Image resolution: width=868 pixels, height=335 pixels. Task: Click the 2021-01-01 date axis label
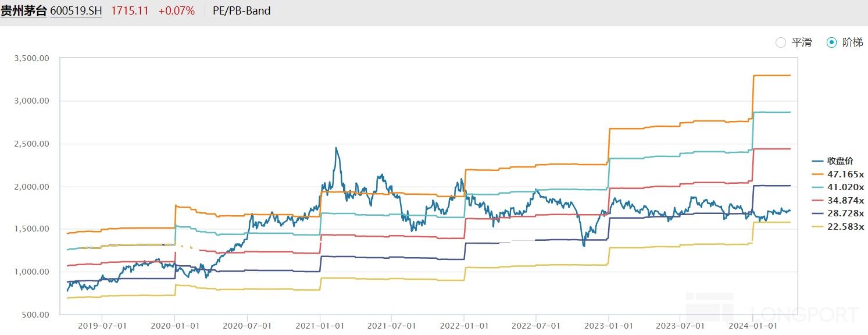[x=320, y=326]
